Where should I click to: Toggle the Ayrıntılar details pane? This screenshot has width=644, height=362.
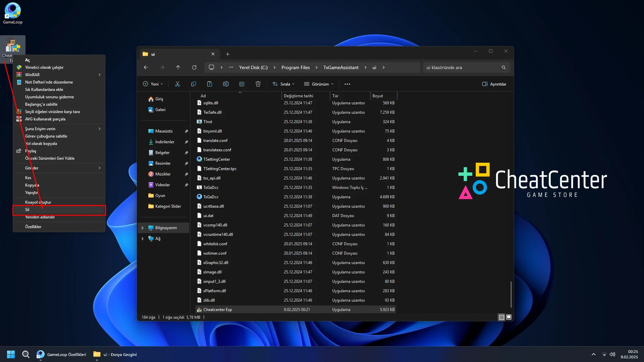point(494,84)
